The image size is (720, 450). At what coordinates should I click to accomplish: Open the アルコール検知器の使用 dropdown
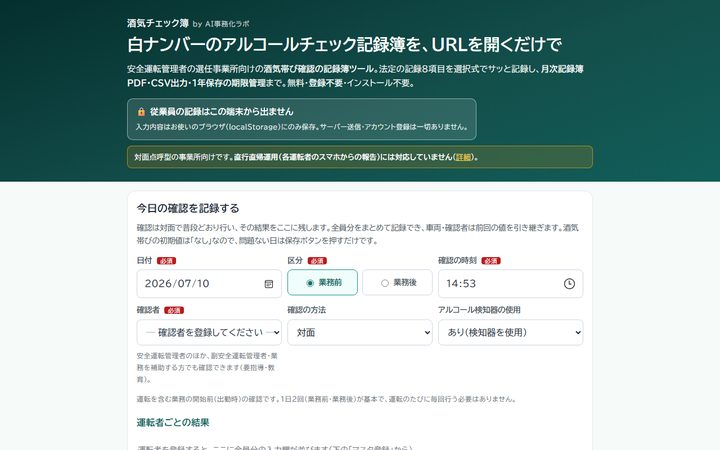[510, 332]
